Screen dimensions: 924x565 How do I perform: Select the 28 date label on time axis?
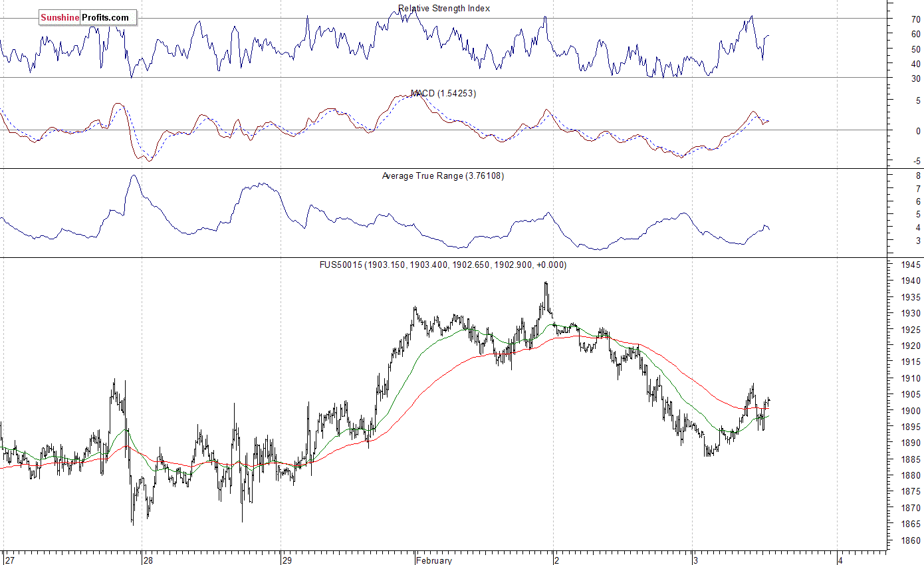pos(150,560)
